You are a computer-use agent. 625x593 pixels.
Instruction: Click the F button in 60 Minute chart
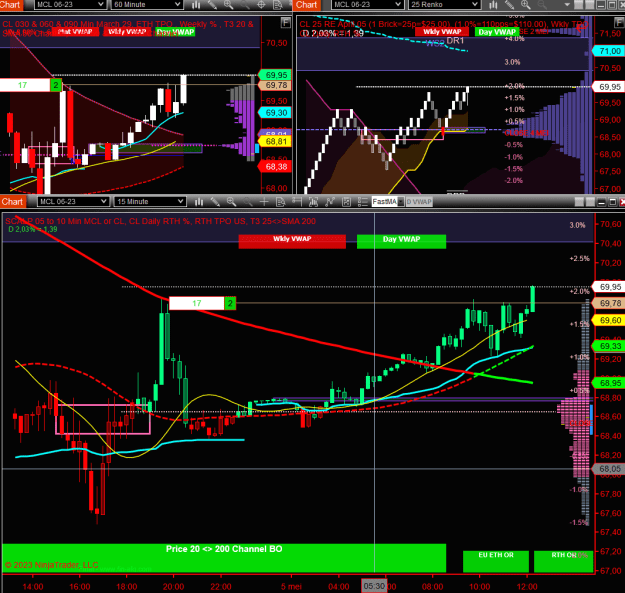point(285,23)
